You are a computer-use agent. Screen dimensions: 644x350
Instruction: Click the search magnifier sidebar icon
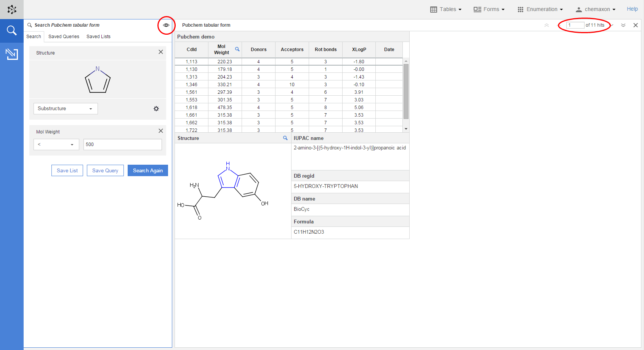pos(12,31)
